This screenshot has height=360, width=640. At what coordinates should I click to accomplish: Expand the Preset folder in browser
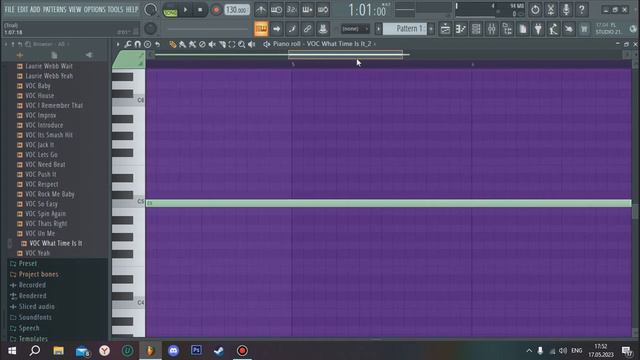pos(28,264)
